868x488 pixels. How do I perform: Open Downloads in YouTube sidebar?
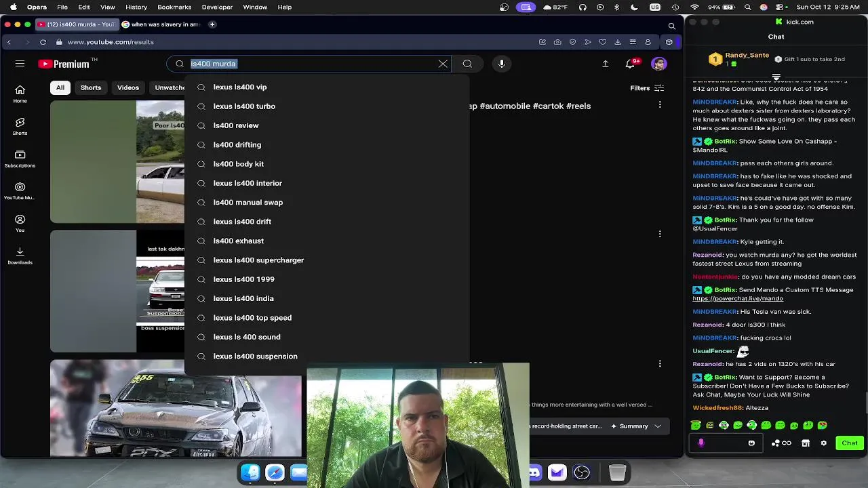point(20,255)
